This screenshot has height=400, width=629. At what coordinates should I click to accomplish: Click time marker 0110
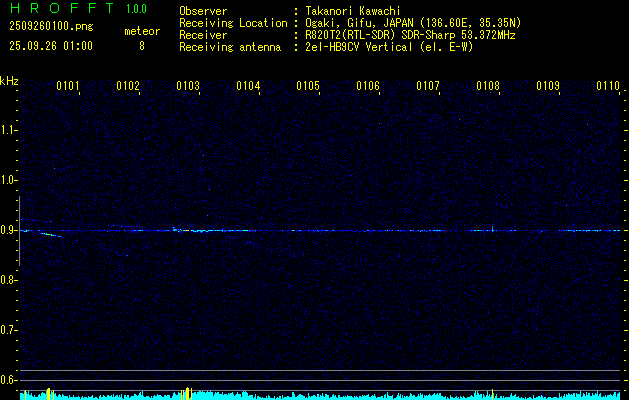(608, 86)
